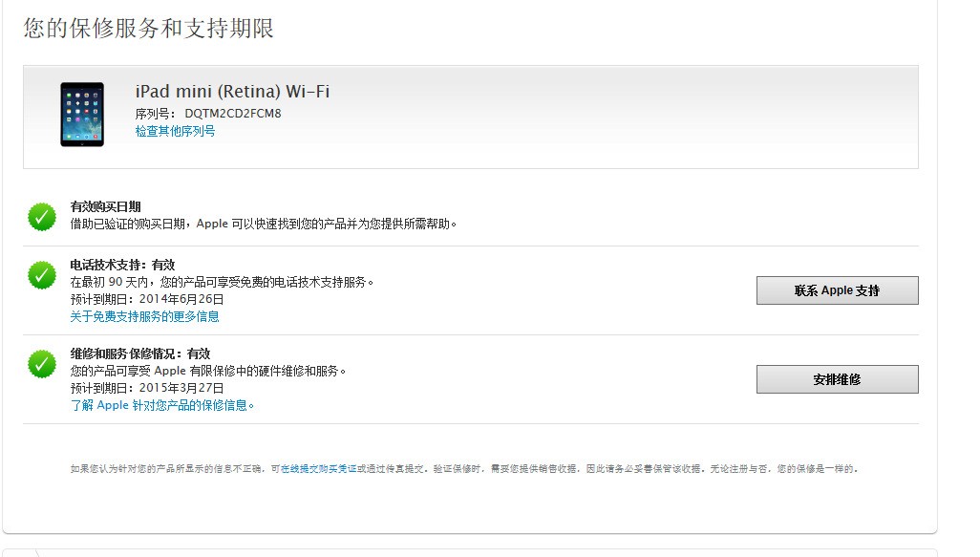This screenshot has height=557, width=980.
Task: Click the green checkmark beside 维修和服务保修情况
Action: point(42,364)
